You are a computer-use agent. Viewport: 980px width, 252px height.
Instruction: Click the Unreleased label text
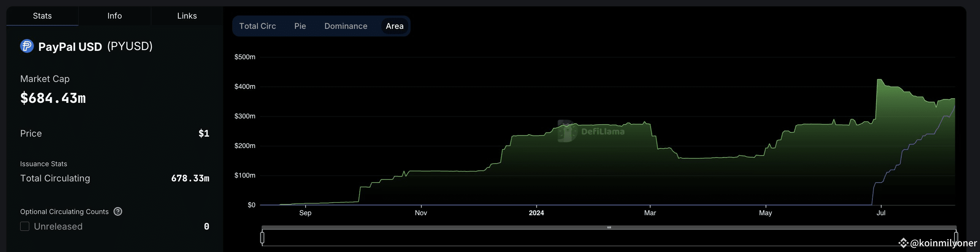point(58,227)
